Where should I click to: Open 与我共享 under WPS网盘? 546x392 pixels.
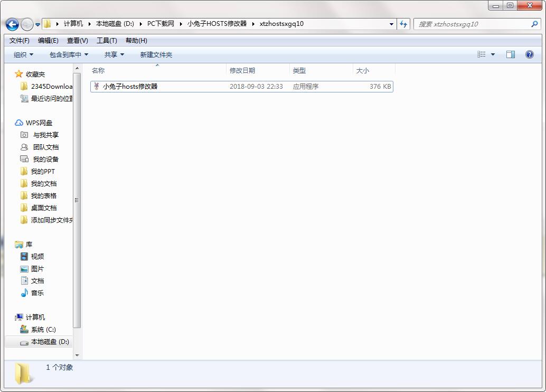[40, 135]
